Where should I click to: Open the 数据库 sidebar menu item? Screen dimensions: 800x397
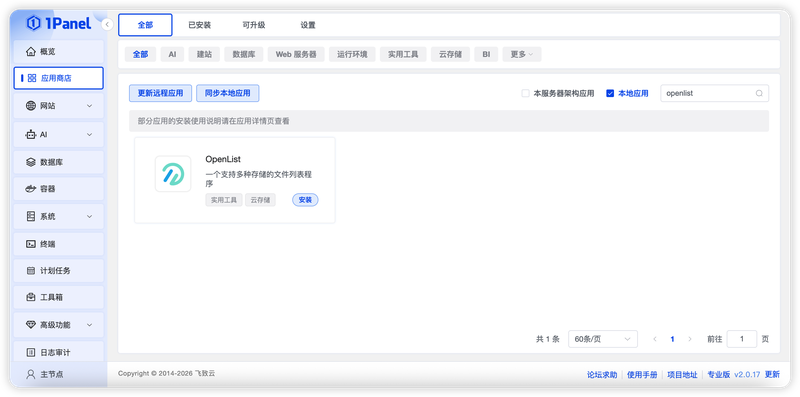click(x=59, y=162)
